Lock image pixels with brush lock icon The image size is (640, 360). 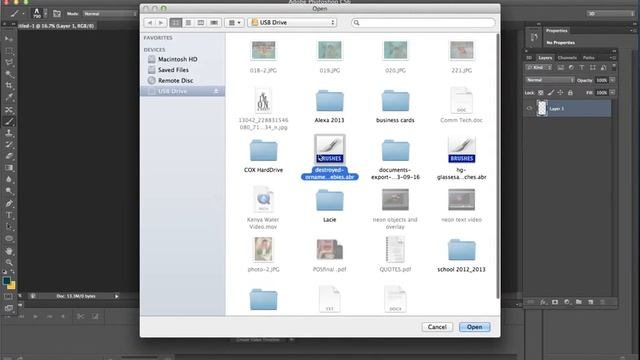(551, 93)
